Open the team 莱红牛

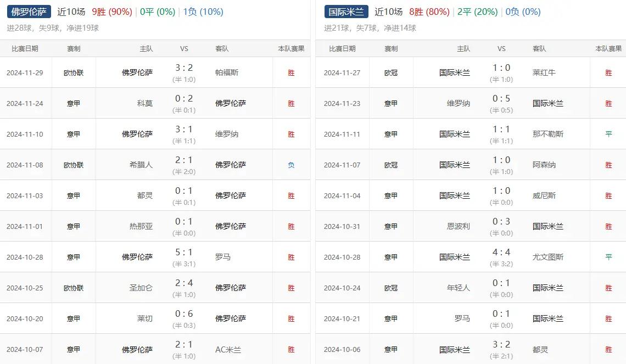[x=544, y=72]
